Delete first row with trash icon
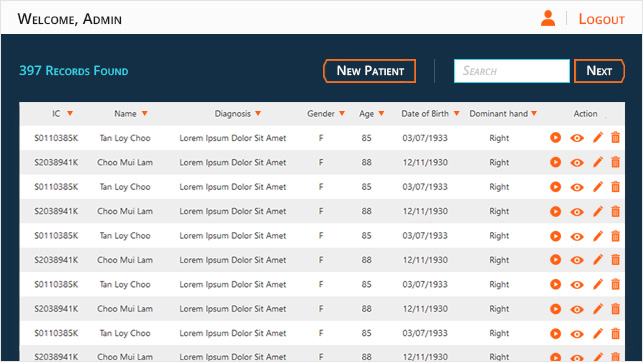 616,137
